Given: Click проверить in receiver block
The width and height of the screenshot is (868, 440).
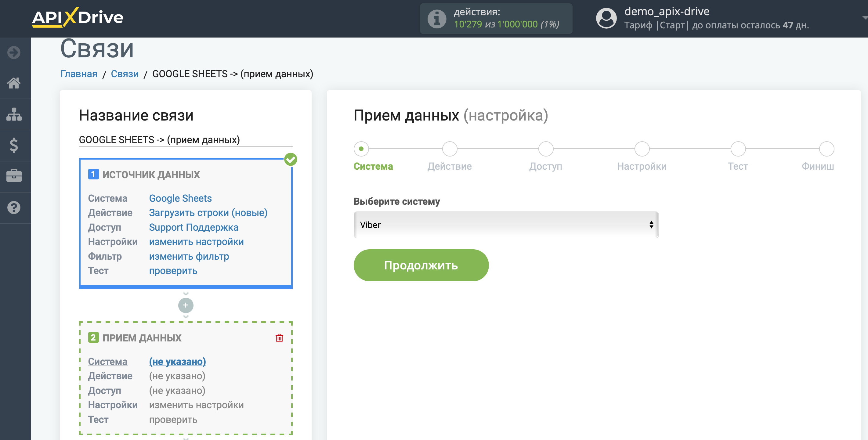Looking at the screenshot, I should pyautogui.click(x=173, y=420).
